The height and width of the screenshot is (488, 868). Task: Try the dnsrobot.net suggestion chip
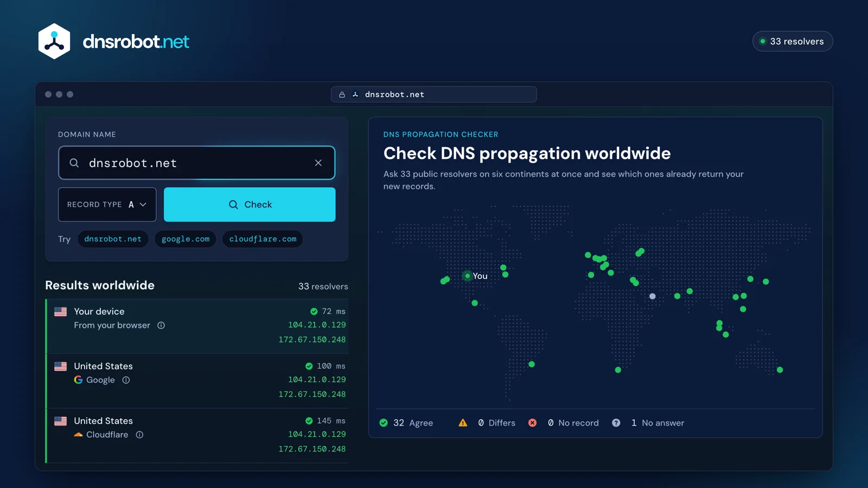pyautogui.click(x=113, y=239)
